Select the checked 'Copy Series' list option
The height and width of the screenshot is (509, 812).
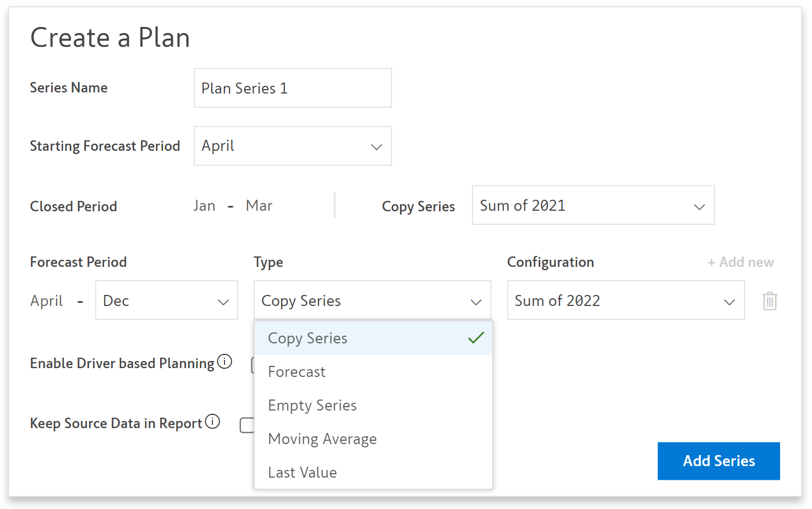(308, 338)
